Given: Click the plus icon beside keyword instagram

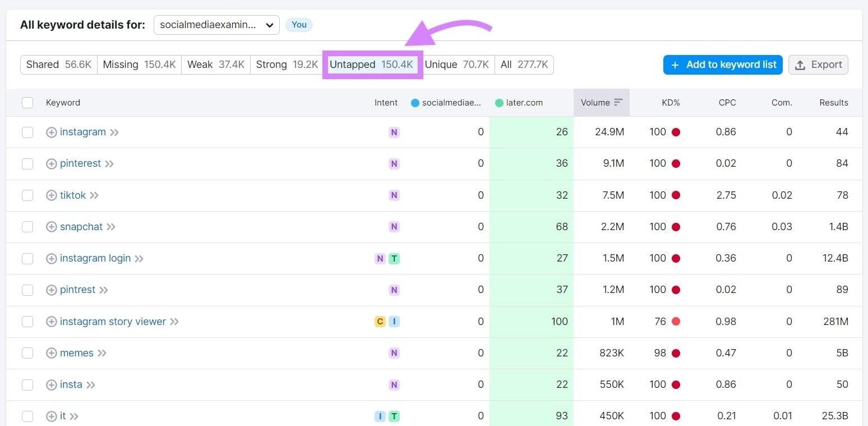Looking at the screenshot, I should coord(51,132).
